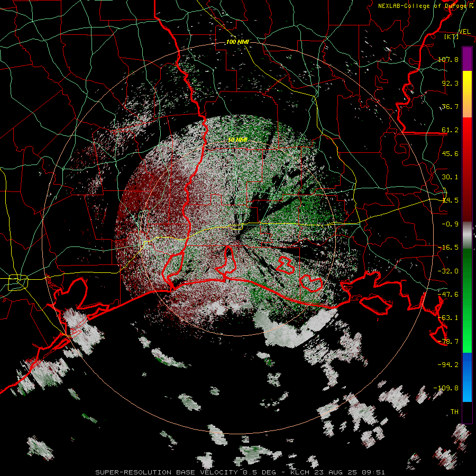Select the -78.7 scale value
Image resolution: width=476 pixels, height=476 pixels.
[448, 342]
